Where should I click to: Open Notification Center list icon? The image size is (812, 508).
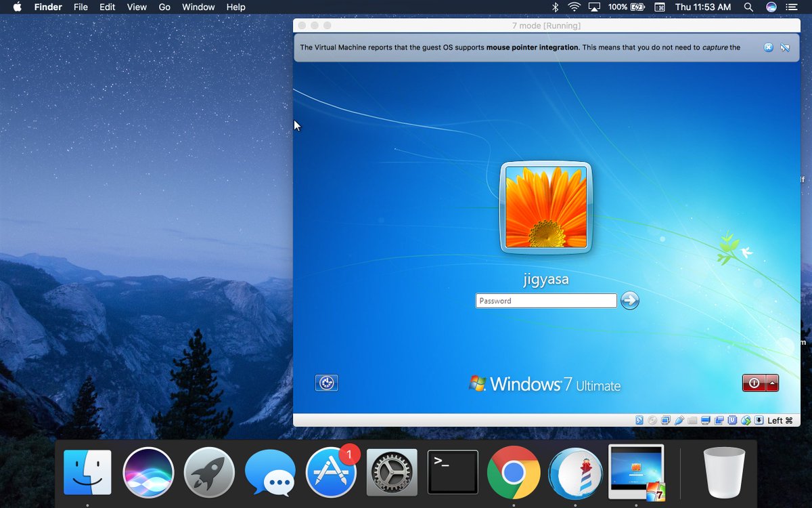(792, 7)
